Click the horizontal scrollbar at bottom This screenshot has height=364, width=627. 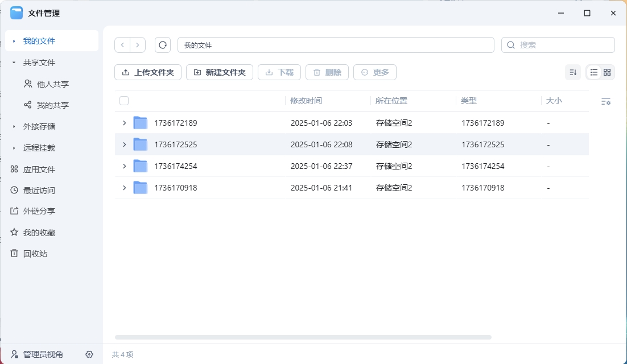[303, 337]
